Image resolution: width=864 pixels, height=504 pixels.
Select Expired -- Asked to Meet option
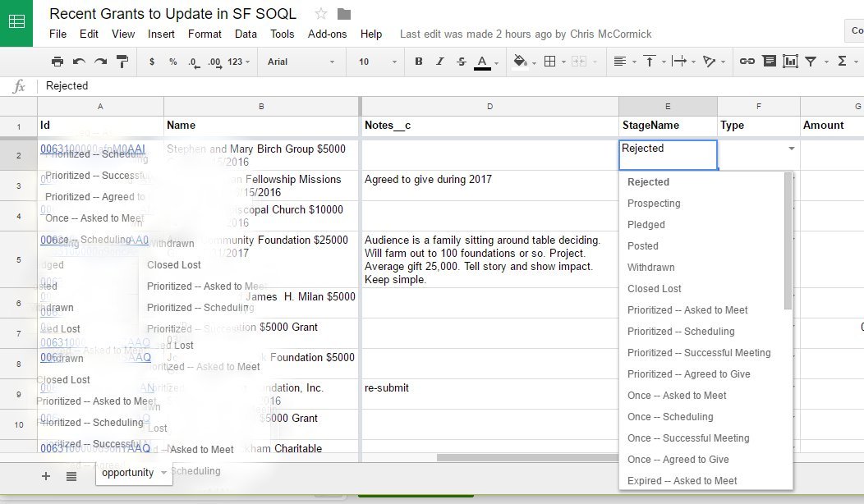click(682, 481)
